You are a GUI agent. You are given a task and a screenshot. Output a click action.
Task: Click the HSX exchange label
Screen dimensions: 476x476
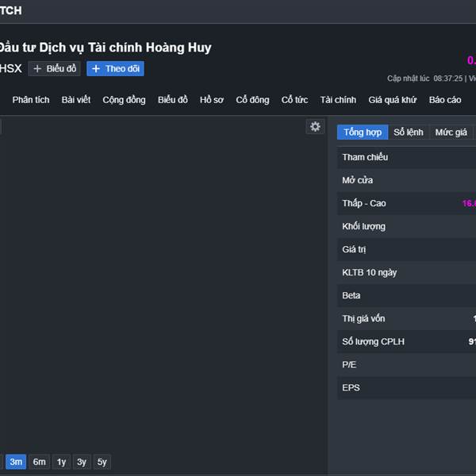click(x=11, y=68)
